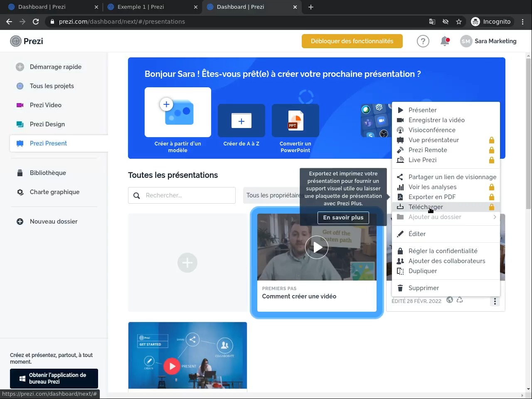Choose Régler la confidentialité
The image size is (532, 399).
[446, 251]
